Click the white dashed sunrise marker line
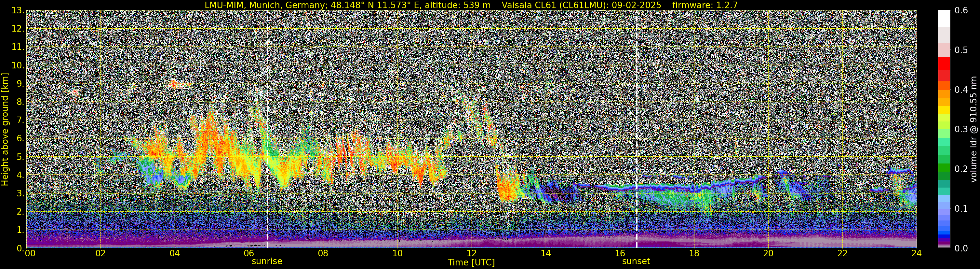 (x=267, y=129)
